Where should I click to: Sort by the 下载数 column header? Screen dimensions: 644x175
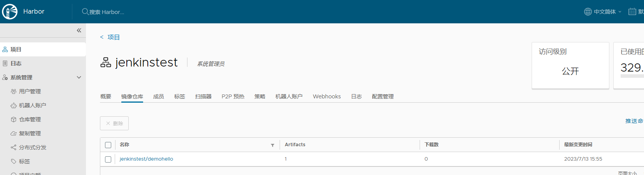432,145
